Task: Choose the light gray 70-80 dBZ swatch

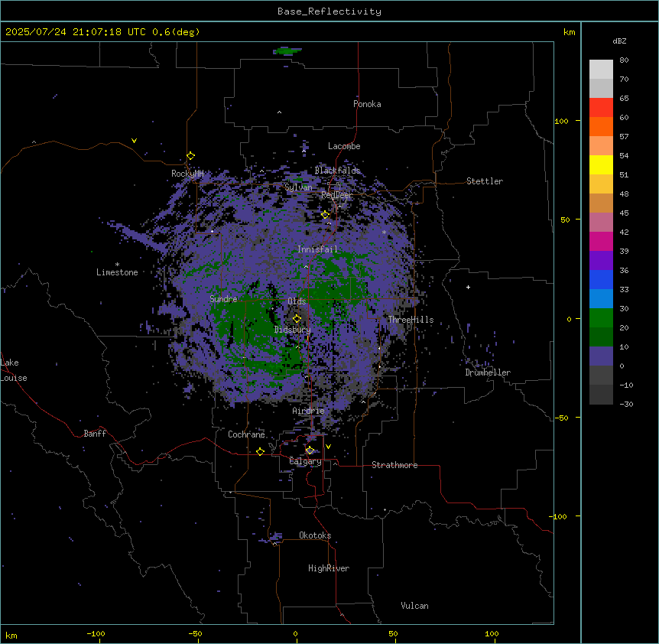Action: point(601,70)
